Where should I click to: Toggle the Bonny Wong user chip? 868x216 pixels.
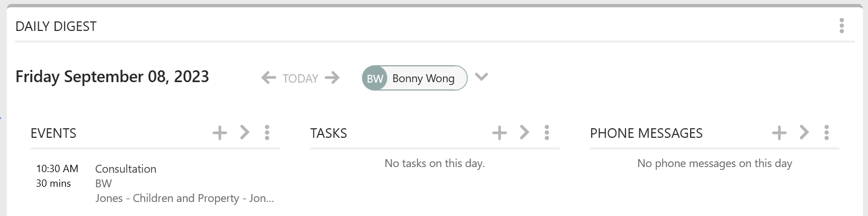[x=415, y=78]
